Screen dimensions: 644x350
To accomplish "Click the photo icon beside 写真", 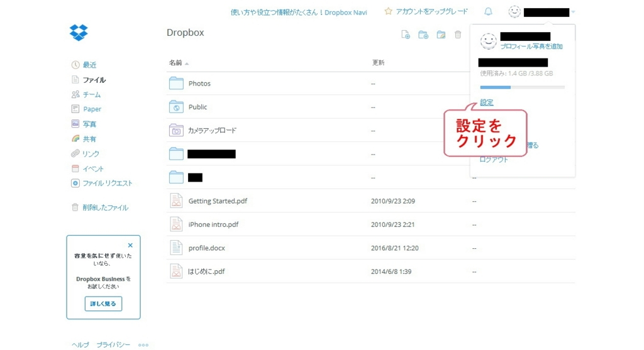I will click(x=75, y=124).
